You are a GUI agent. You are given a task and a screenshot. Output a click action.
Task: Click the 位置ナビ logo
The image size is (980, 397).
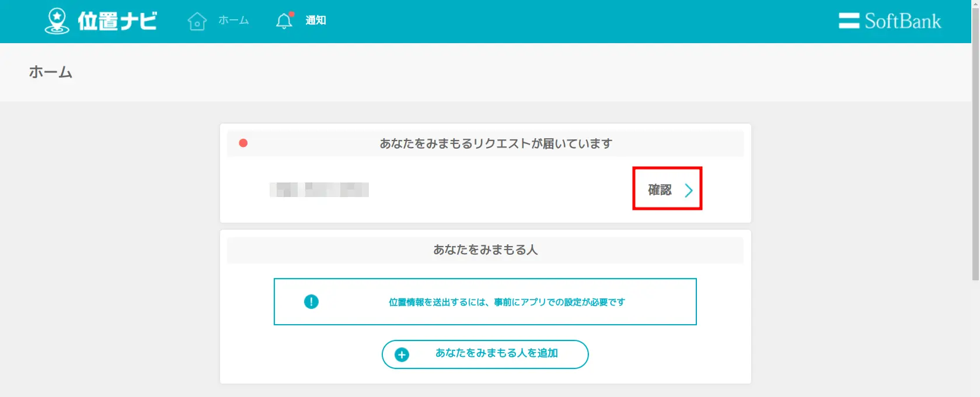coord(101,21)
